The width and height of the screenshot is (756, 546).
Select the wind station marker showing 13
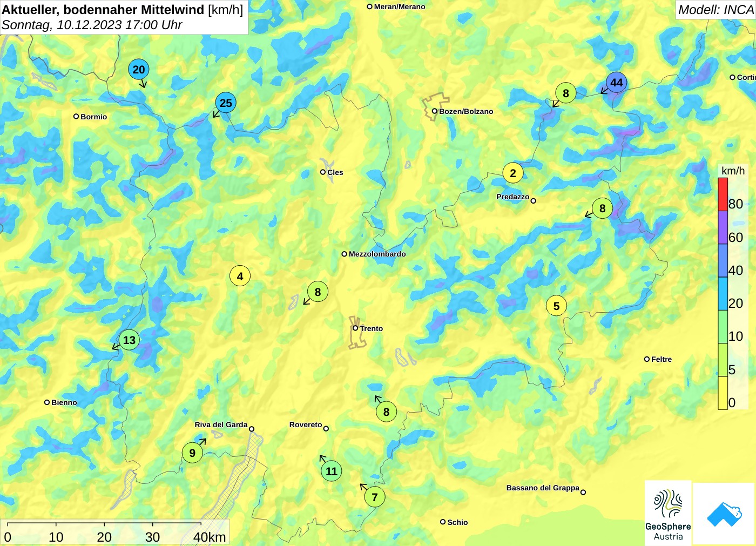(129, 340)
